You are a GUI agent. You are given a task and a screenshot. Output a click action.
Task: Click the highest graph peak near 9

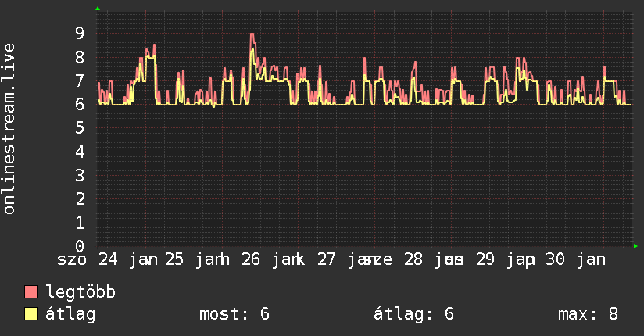[x=252, y=34]
